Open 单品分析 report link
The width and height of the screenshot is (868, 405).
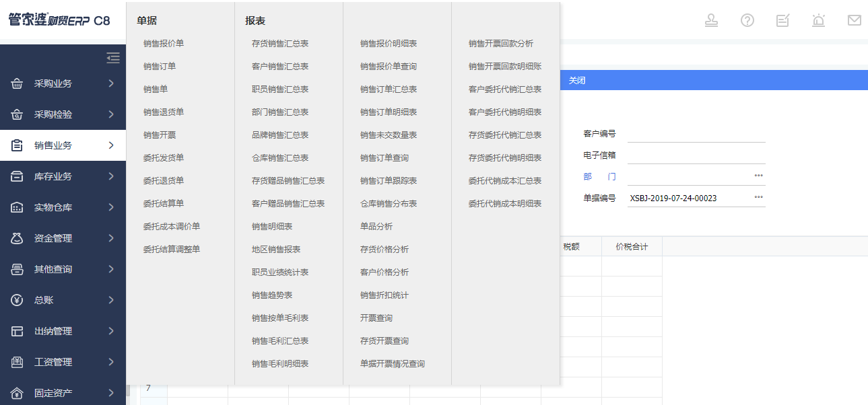point(376,227)
